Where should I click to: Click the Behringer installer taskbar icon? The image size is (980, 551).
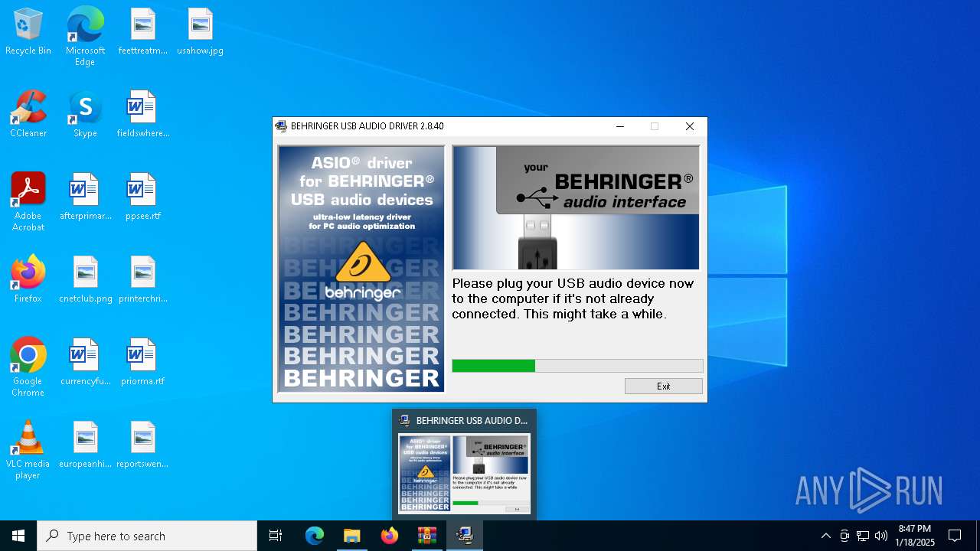click(x=465, y=536)
